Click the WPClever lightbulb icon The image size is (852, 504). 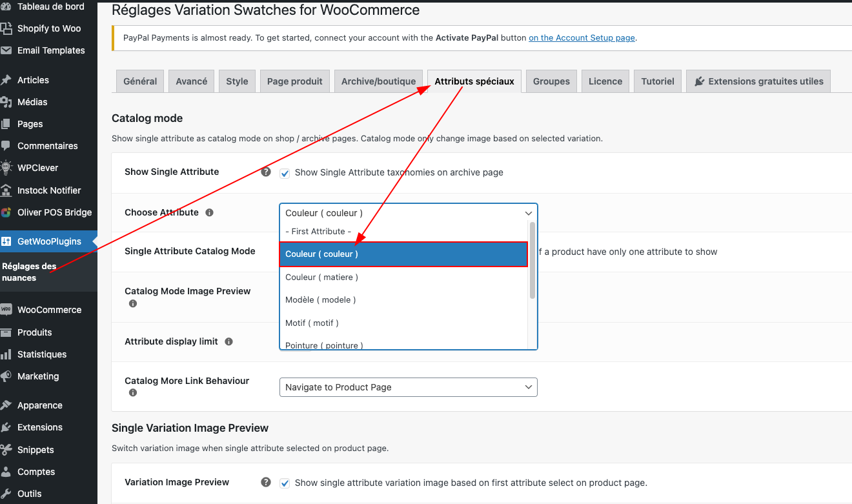6,168
